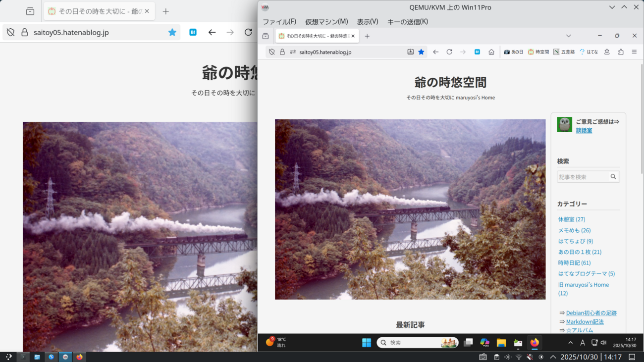Click the guest Firefox page vertical scrollbar

pyautogui.click(x=642, y=119)
